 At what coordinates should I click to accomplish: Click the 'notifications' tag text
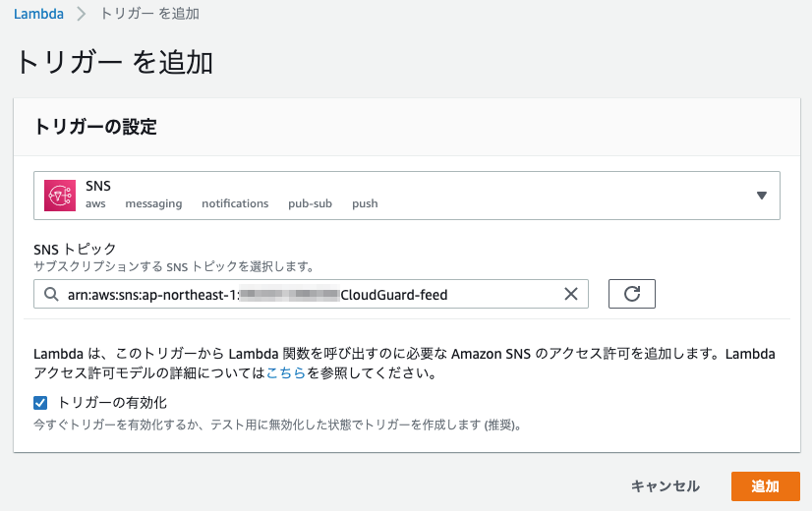[x=235, y=203]
